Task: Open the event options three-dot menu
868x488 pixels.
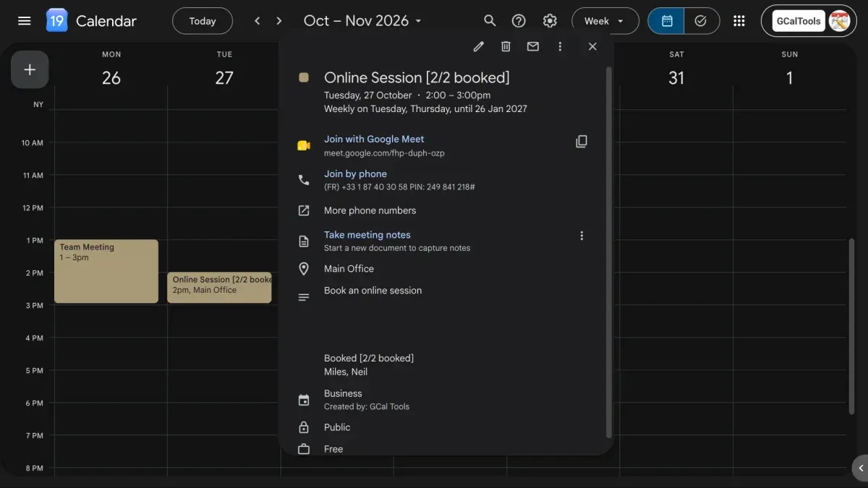Action: 560,46
